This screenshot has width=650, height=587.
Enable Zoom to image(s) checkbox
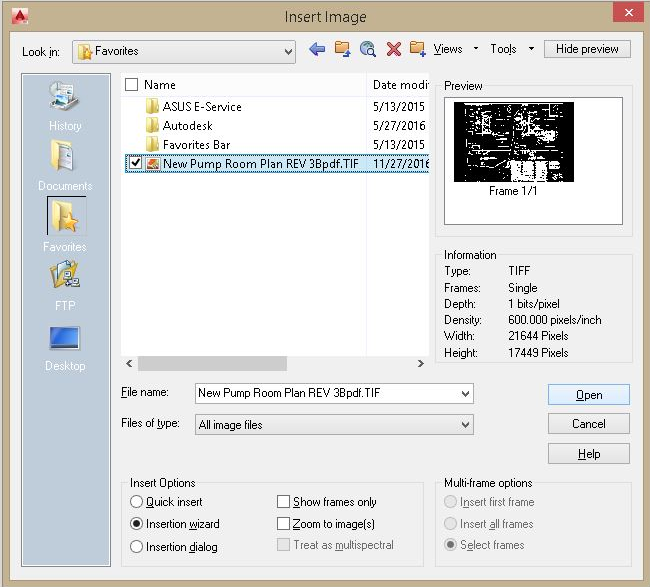[x=283, y=523]
